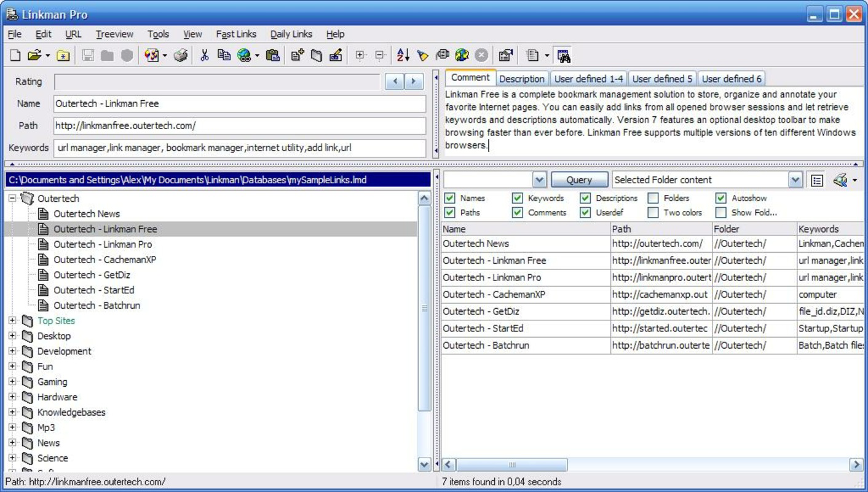Click the collapse all tree toolbar icon

(x=380, y=55)
